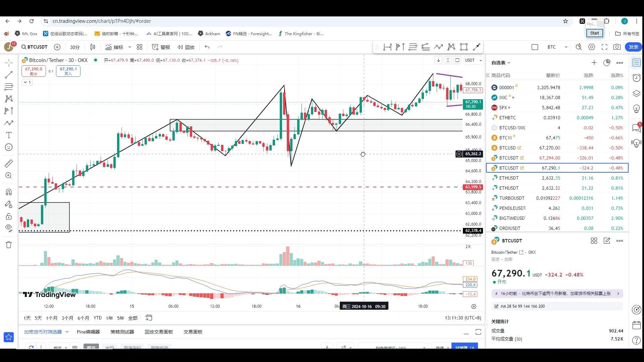Screen dimensions: 644x362
Task: Click the 67,290.1 buy button
Action: pos(68,71)
